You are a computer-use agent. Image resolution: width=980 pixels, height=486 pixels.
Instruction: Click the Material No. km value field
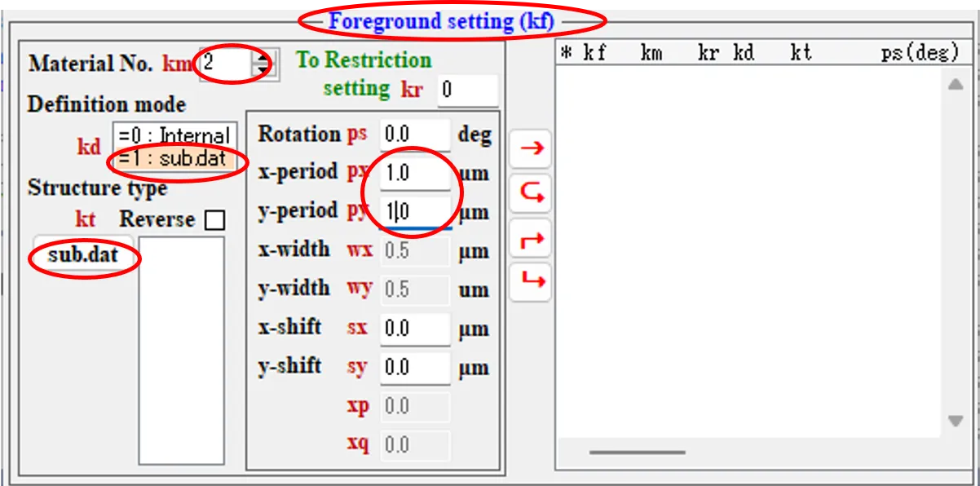tap(227, 63)
